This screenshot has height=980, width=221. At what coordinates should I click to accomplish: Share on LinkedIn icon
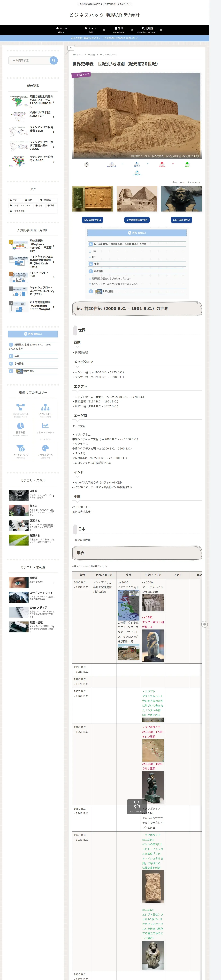[x=137, y=173]
